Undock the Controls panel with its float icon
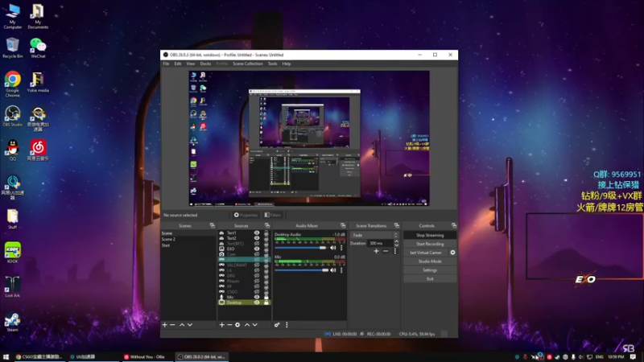 pos(454,225)
